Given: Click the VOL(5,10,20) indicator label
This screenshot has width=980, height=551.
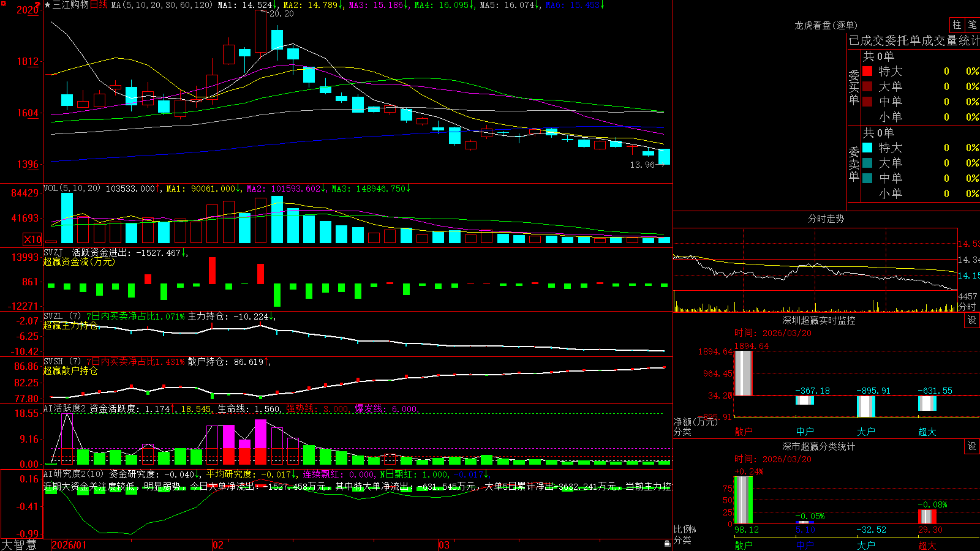Looking at the screenshot, I should 72,189.
